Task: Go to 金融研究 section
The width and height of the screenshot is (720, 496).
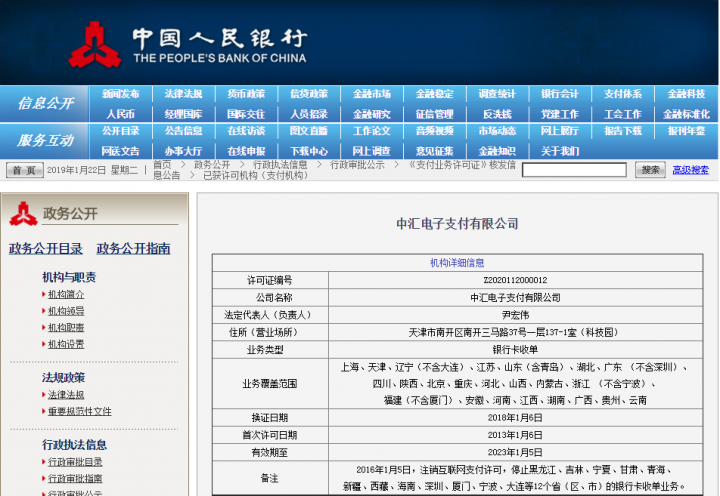Action: (x=371, y=114)
